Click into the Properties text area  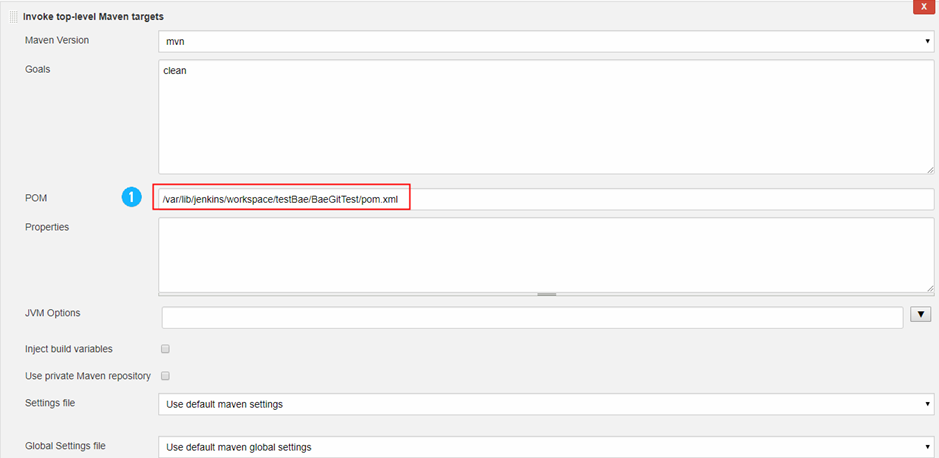coord(546,255)
